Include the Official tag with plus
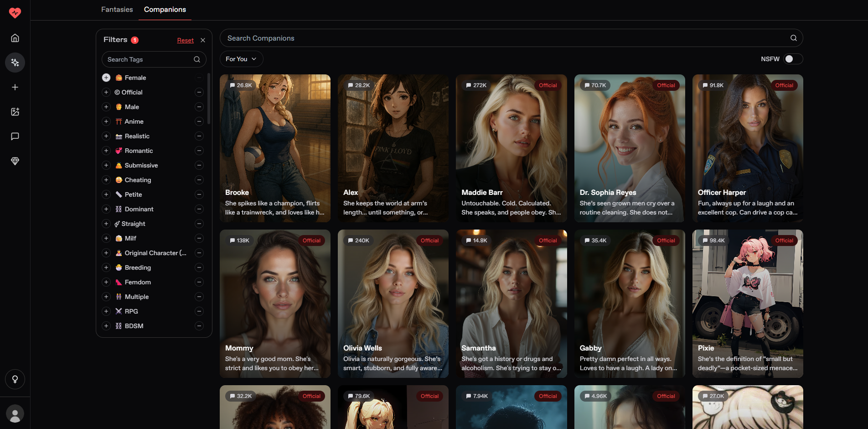This screenshot has width=868, height=429. [106, 92]
